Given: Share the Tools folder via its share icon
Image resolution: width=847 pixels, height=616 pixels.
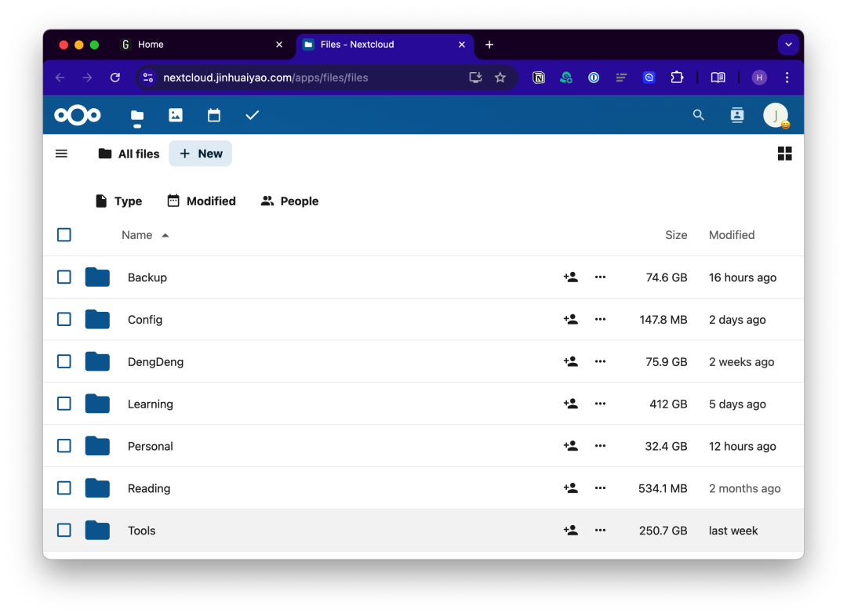Looking at the screenshot, I should point(570,530).
